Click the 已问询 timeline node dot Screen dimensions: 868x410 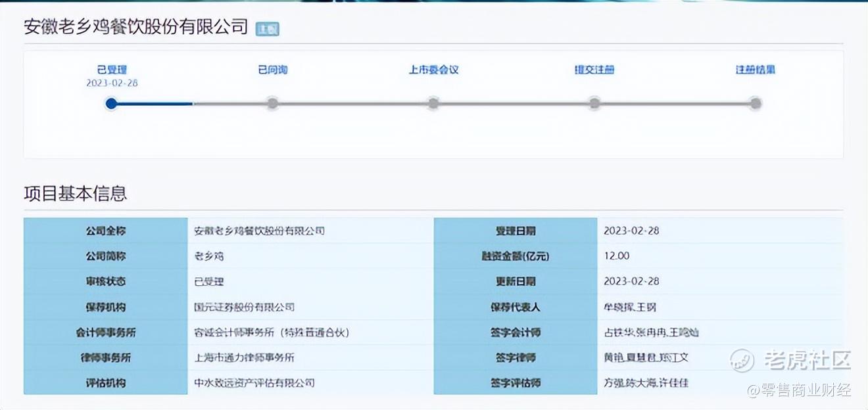point(272,103)
